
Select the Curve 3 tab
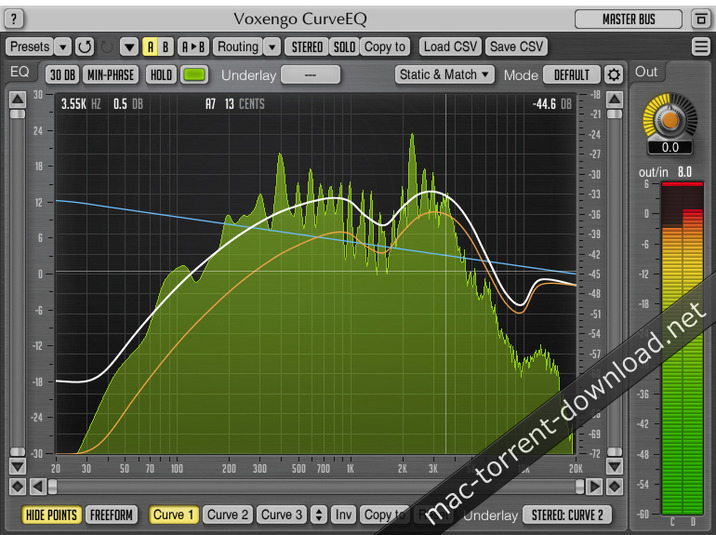point(281,515)
